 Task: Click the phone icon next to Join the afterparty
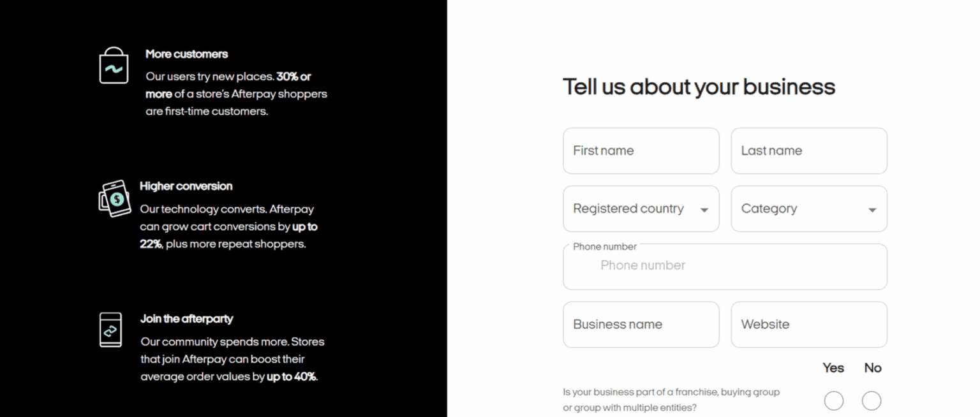pyautogui.click(x=111, y=329)
